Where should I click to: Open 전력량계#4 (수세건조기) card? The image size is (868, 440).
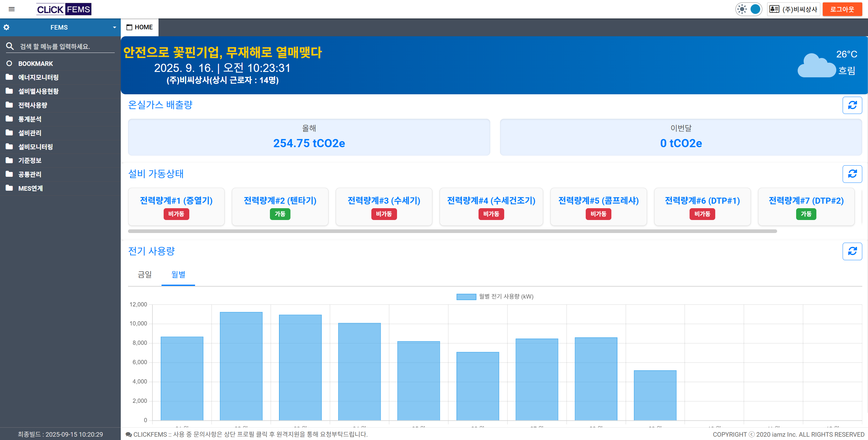click(491, 206)
